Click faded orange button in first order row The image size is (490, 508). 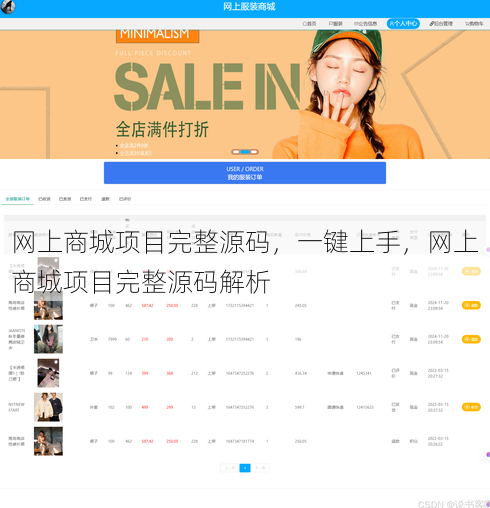click(x=471, y=271)
